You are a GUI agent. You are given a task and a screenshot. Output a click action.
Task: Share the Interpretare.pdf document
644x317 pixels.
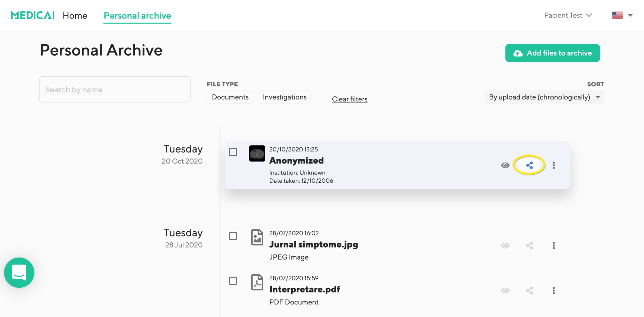(529, 290)
